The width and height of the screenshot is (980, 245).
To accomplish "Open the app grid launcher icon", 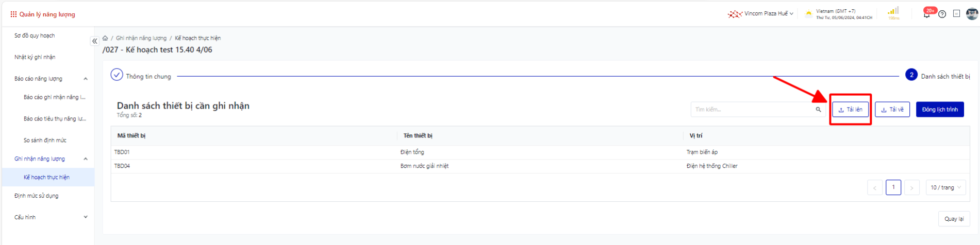I will click(x=13, y=14).
